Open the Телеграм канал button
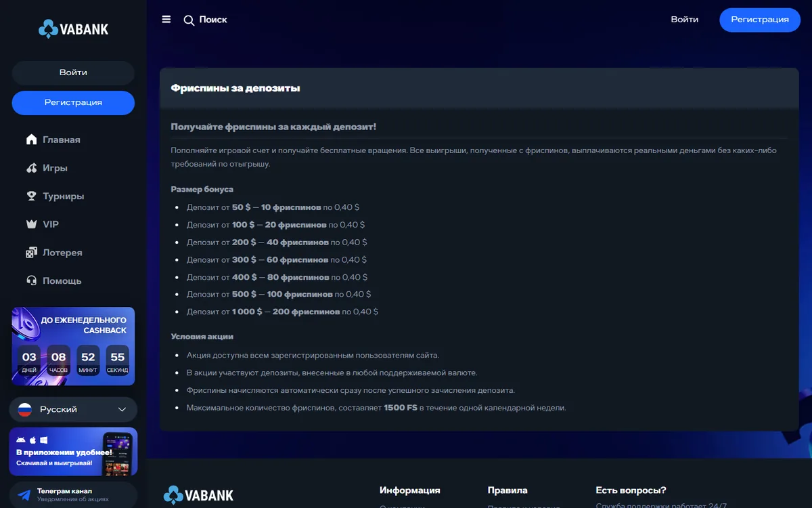The width and height of the screenshot is (812, 508). 73,495
